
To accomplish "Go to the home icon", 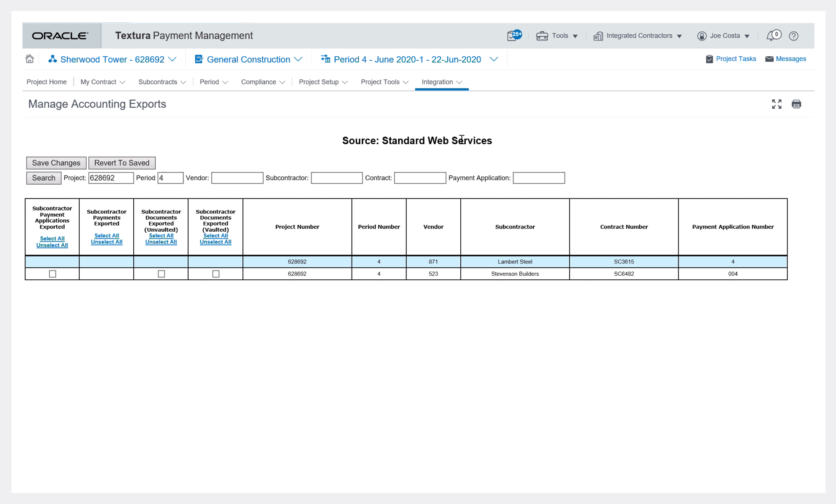I will (29, 59).
